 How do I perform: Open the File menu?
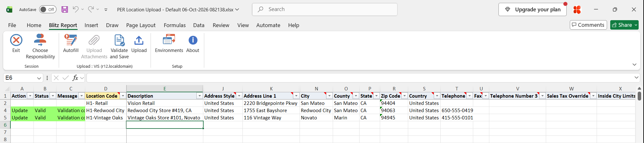12,25
